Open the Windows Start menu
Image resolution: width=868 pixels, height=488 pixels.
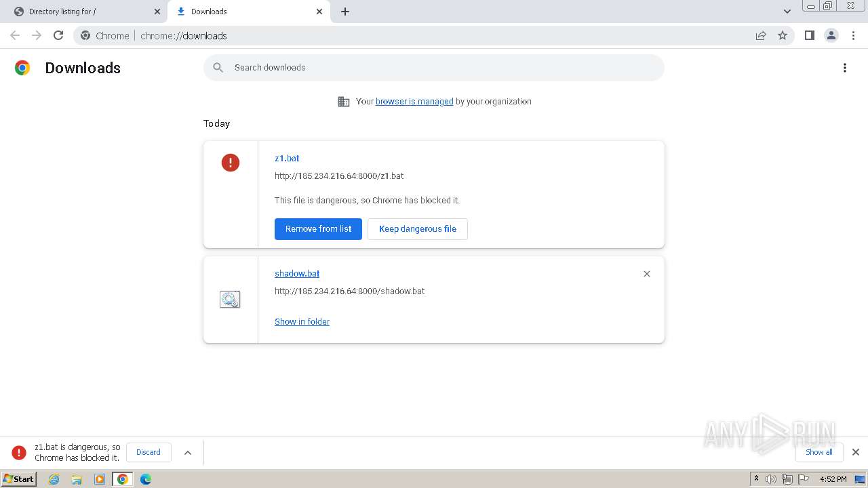pos(18,479)
